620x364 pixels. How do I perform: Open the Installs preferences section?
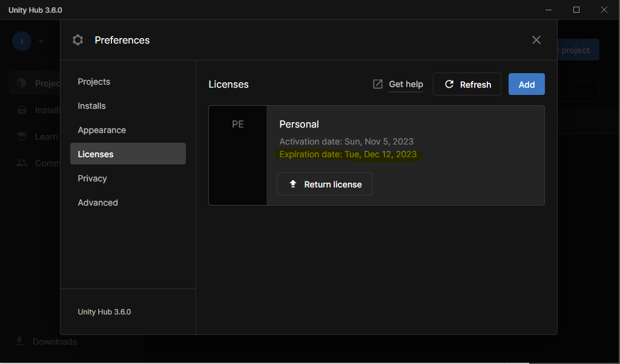click(x=128, y=106)
